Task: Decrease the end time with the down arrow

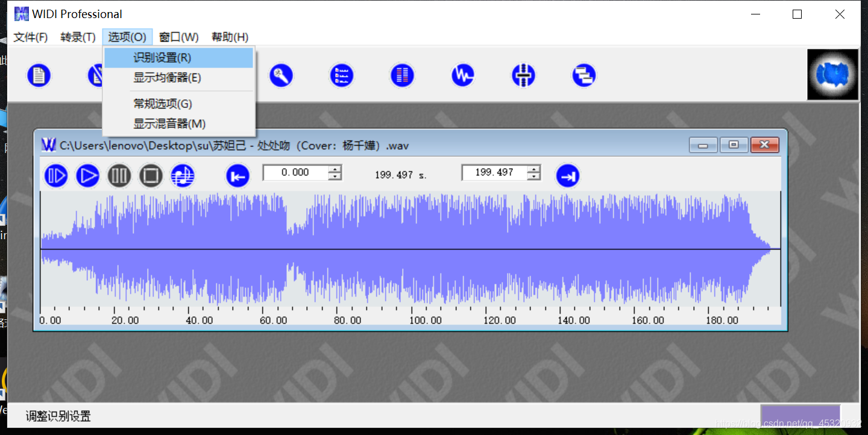Action: click(534, 177)
